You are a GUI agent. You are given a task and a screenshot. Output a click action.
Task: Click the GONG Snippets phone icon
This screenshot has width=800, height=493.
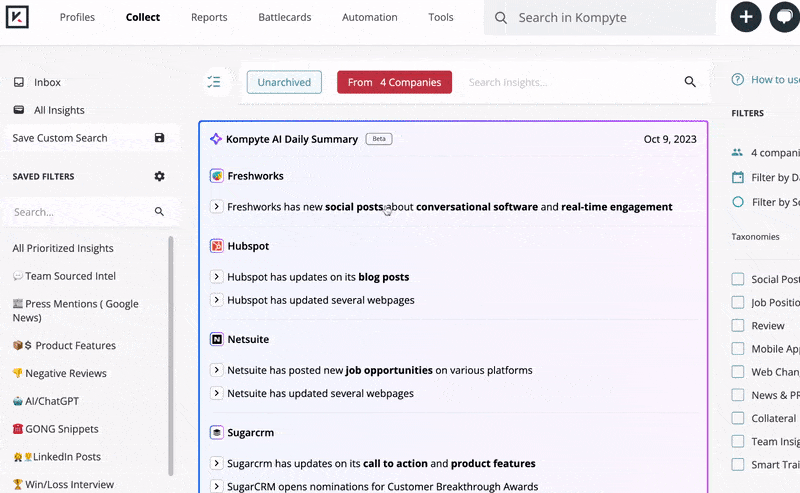point(18,429)
